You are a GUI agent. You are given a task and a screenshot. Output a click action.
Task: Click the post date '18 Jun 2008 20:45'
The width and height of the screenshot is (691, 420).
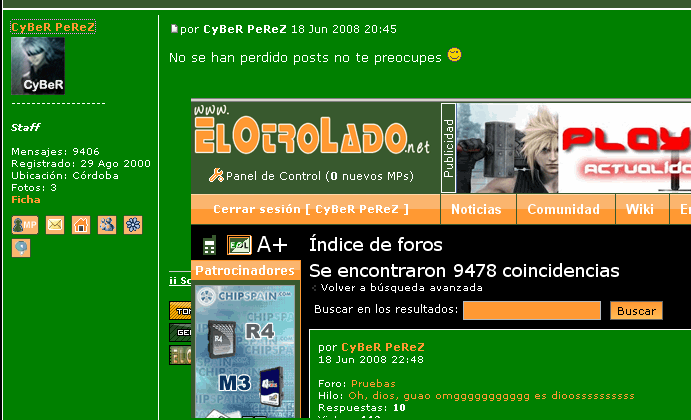click(344, 29)
